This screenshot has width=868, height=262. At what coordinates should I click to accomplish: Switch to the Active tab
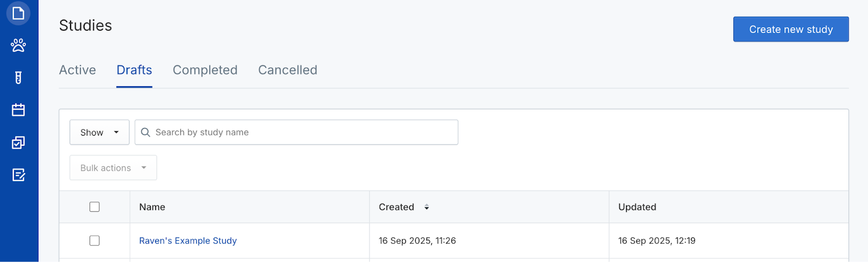tap(78, 70)
